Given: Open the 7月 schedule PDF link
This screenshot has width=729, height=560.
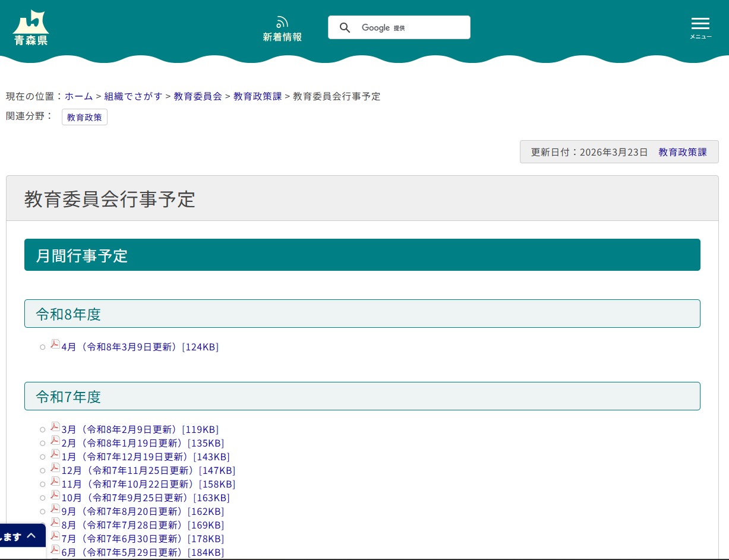Looking at the screenshot, I should (x=143, y=539).
